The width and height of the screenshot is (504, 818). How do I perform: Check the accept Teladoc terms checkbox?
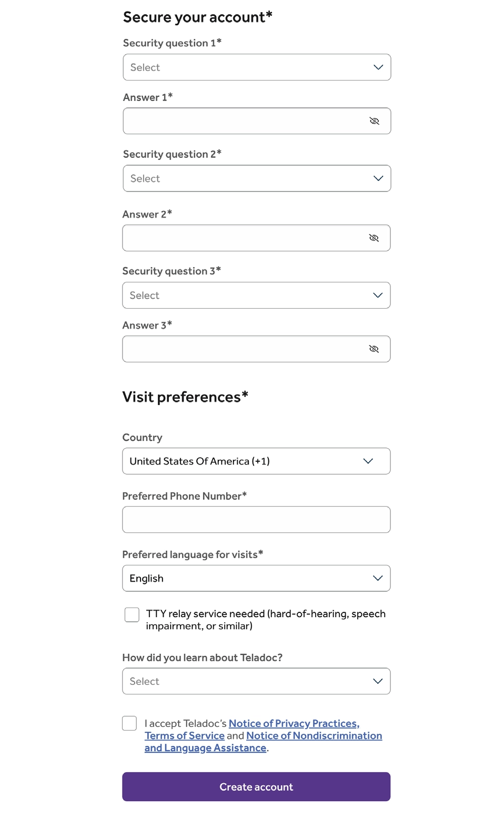point(129,723)
